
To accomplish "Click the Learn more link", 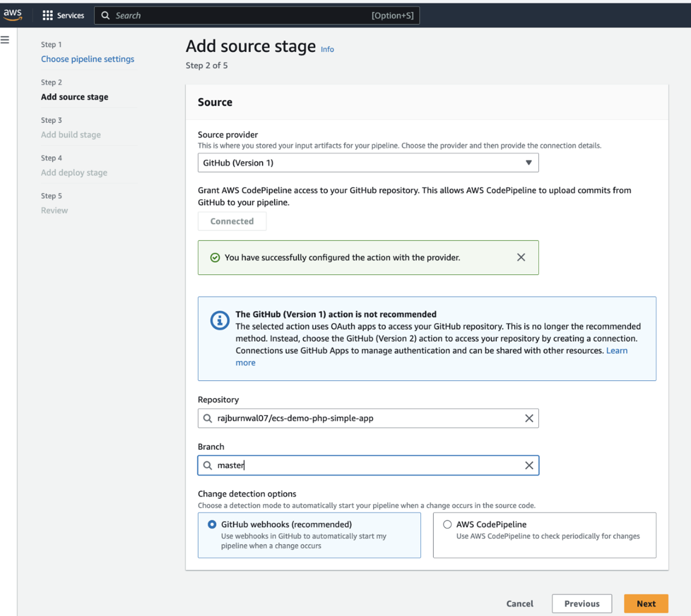I will [617, 351].
